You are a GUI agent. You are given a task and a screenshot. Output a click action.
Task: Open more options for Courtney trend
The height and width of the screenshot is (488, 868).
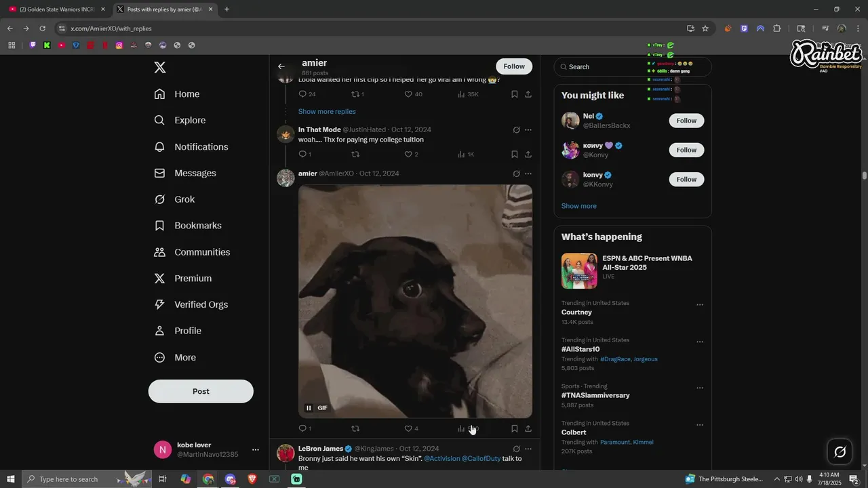(700, 305)
